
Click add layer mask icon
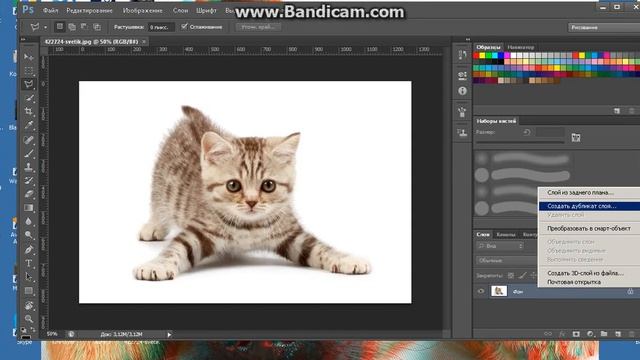coord(576,334)
